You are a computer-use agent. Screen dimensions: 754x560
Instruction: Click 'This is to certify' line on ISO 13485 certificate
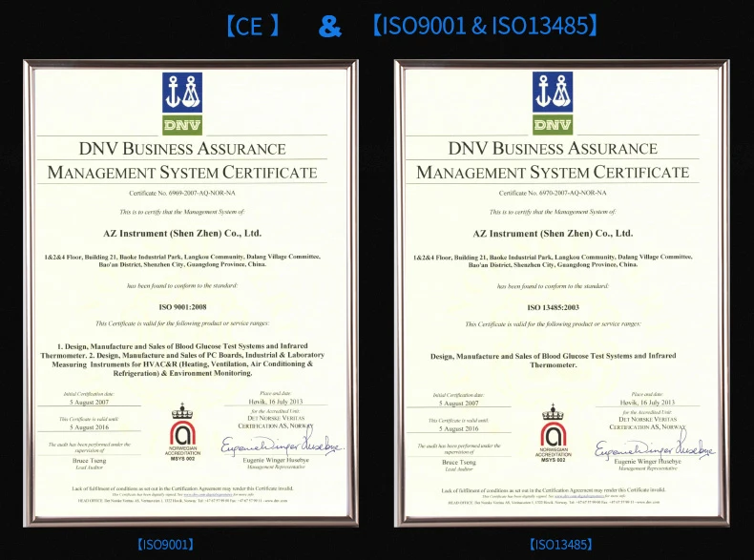click(553, 212)
